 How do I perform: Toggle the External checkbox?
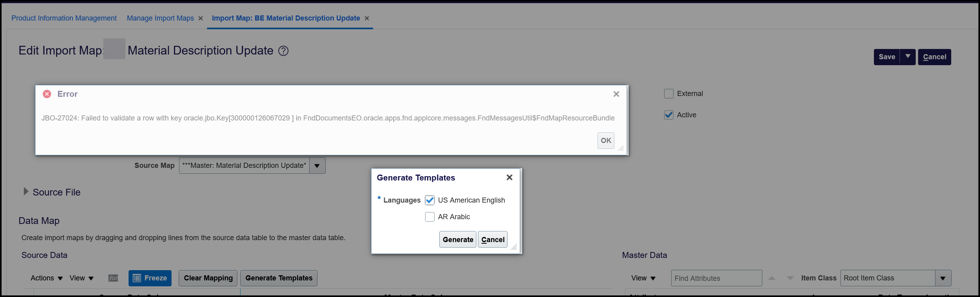click(669, 94)
